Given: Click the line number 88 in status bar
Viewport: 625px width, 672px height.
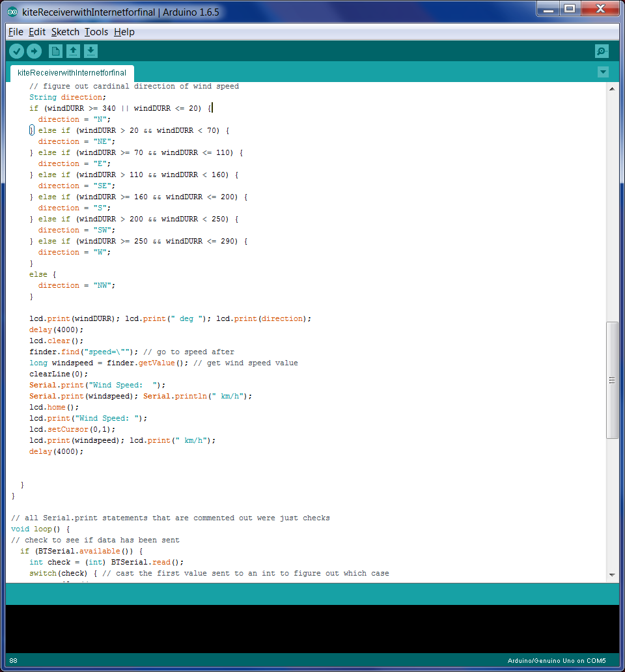Looking at the screenshot, I should pos(13,661).
